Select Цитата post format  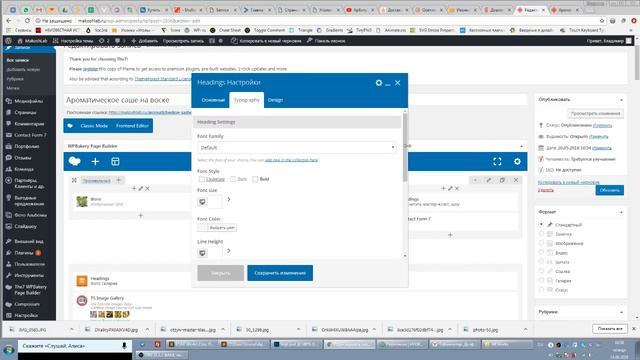coord(541,262)
